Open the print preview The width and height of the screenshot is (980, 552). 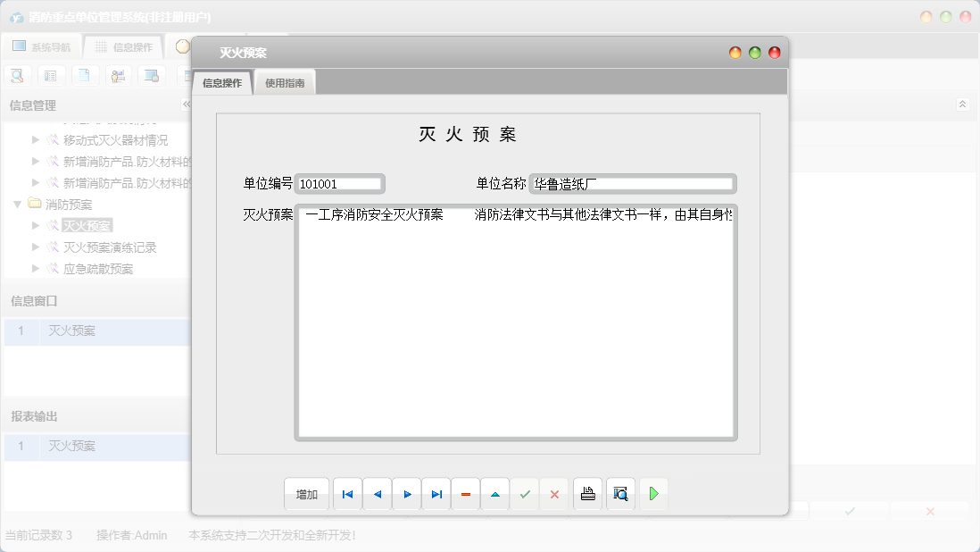[x=620, y=493]
